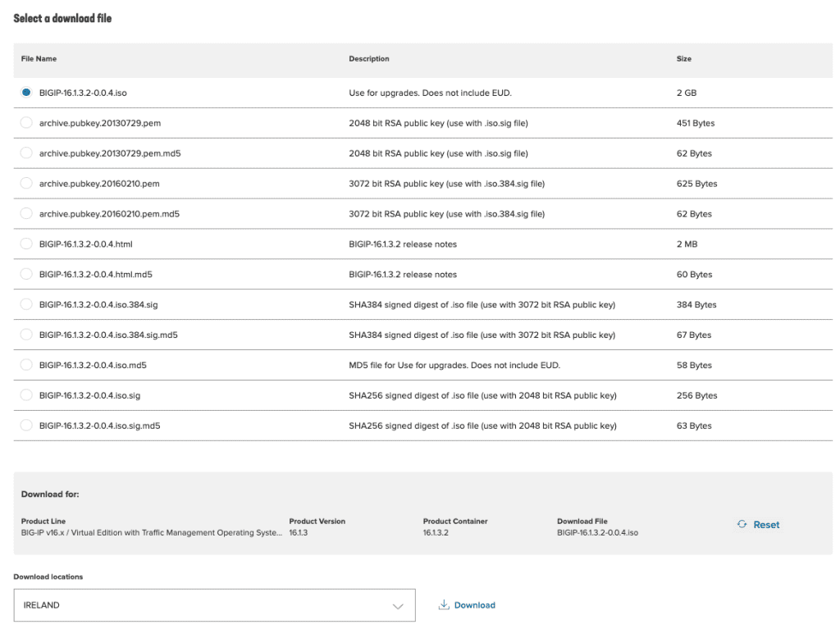Click the Size column header
The height and width of the screenshot is (629, 840).
pos(684,59)
